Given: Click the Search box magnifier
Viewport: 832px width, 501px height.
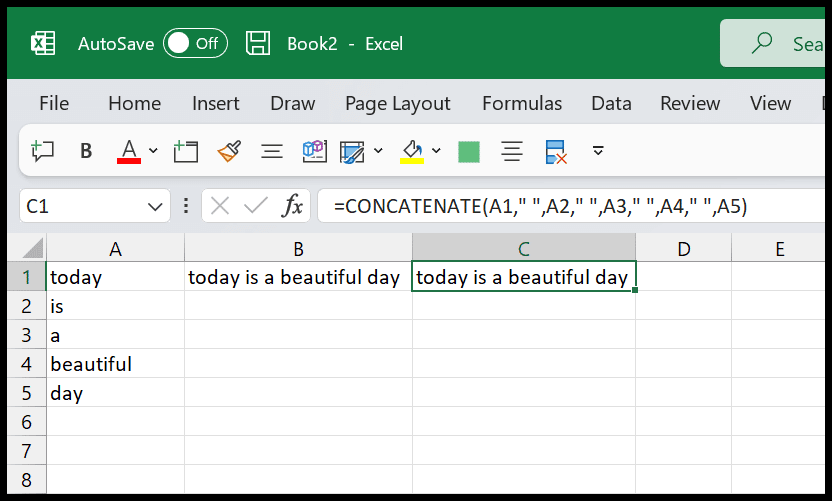Looking at the screenshot, I should (x=762, y=43).
